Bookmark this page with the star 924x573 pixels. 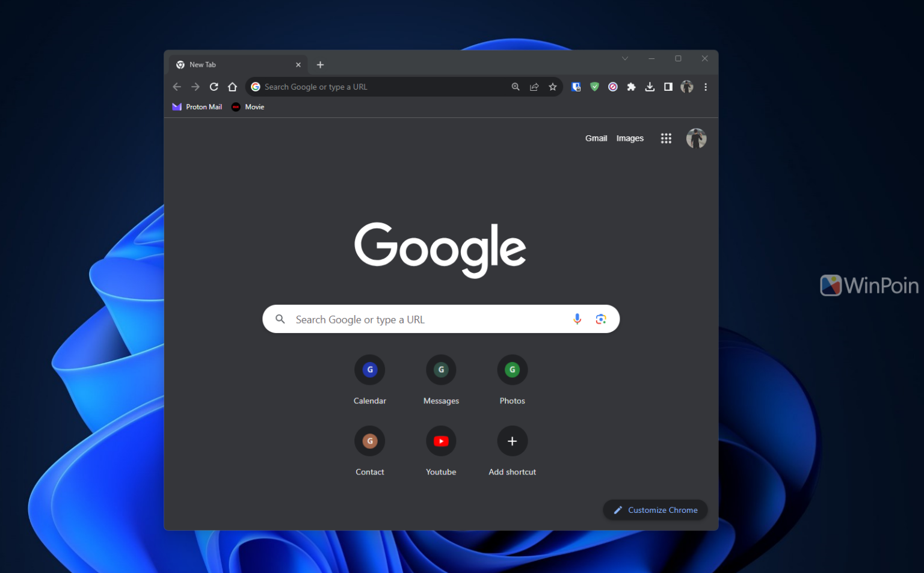click(x=553, y=87)
